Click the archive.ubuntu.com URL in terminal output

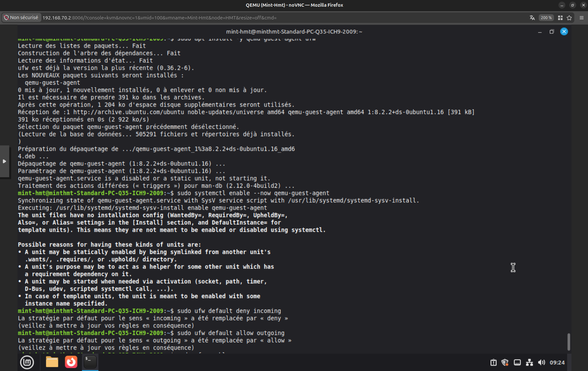click(129, 112)
